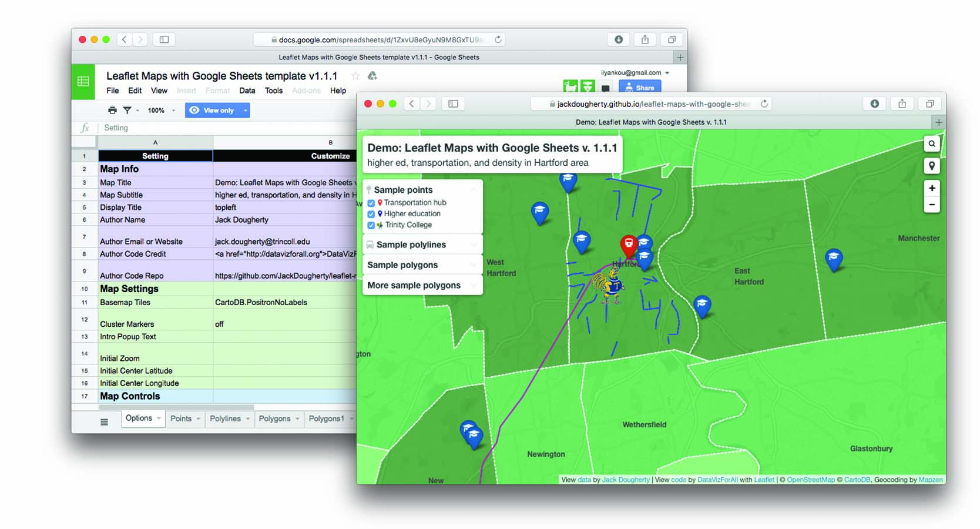980x529 pixels.
Task: Open the Tools menu in Google Sheets
Action: tap(274, 91)
